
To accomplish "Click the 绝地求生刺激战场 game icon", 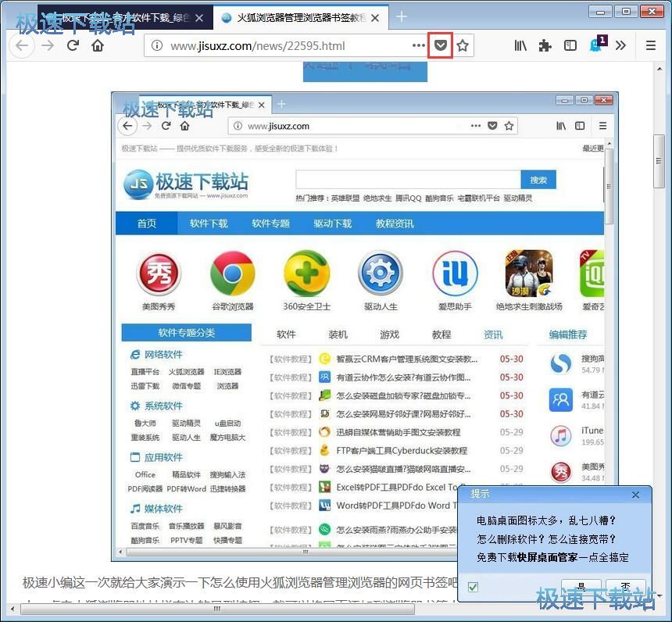I will [529, 273].
